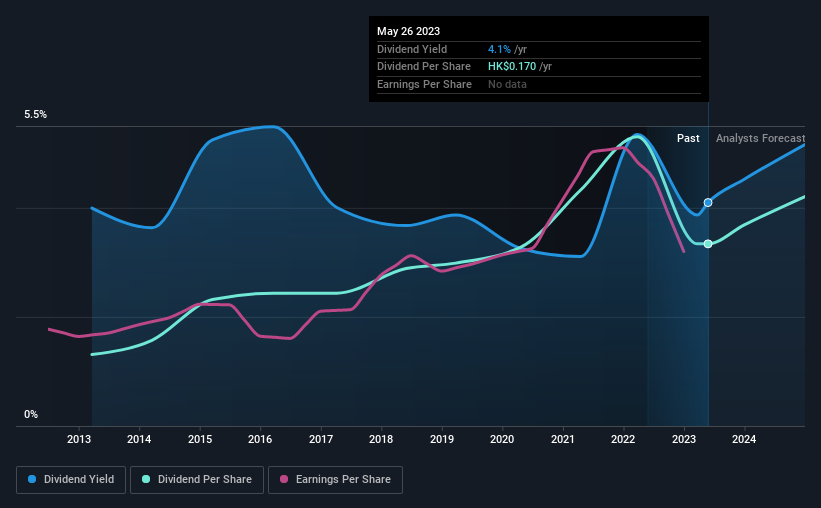Click the tooltip Dividend Yield row label
The height and width of the screenshot is (508, 821).
tap(412, 49)
